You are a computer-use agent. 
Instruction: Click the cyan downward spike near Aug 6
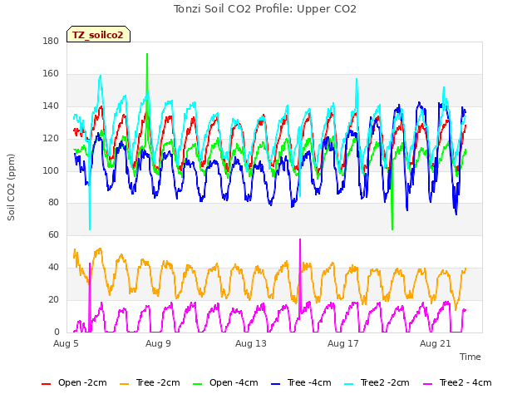coord(90,229)
